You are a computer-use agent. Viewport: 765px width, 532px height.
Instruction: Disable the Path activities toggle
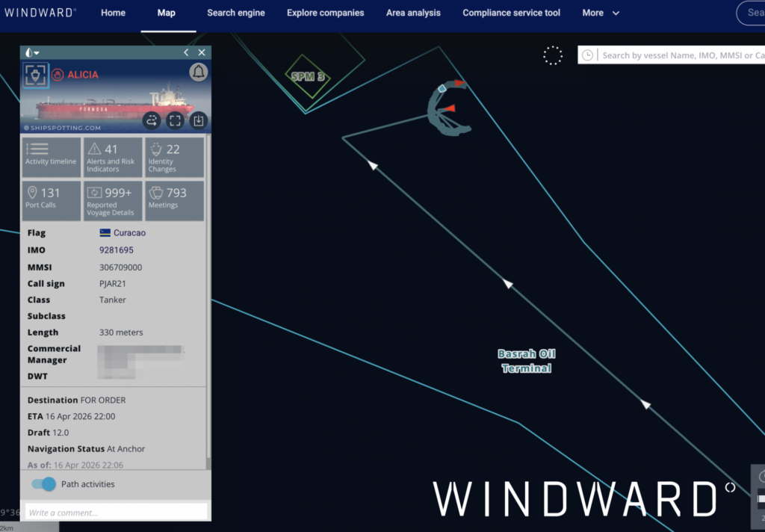(x=43, y=484)
